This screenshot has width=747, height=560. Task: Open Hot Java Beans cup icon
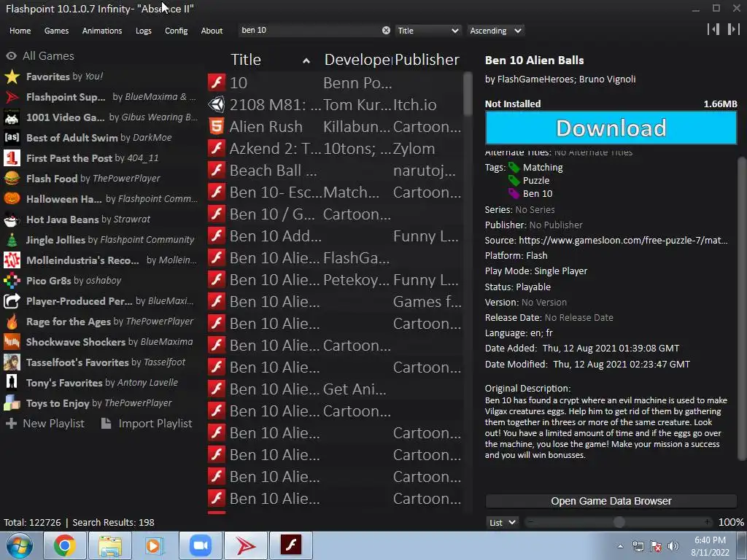pos(12,219)
